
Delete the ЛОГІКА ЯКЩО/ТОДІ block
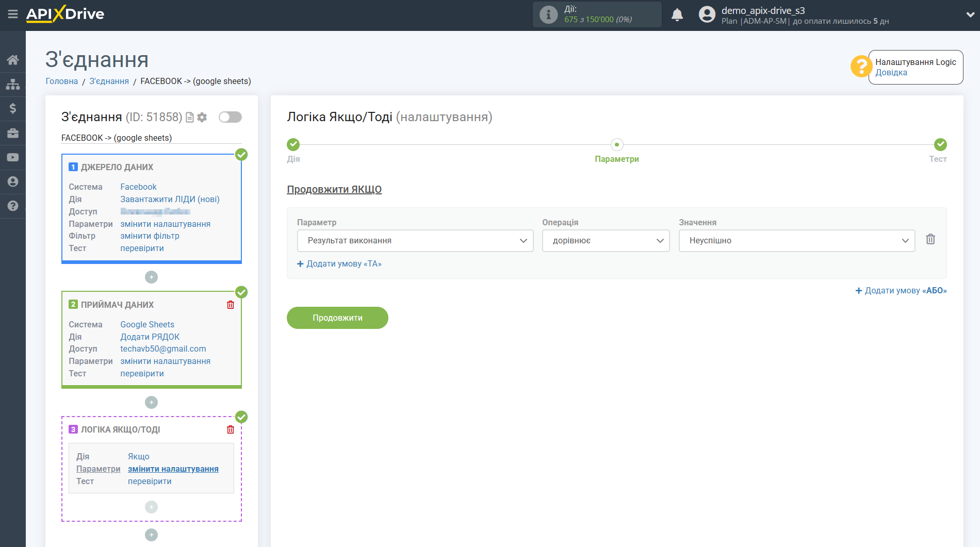231,429
